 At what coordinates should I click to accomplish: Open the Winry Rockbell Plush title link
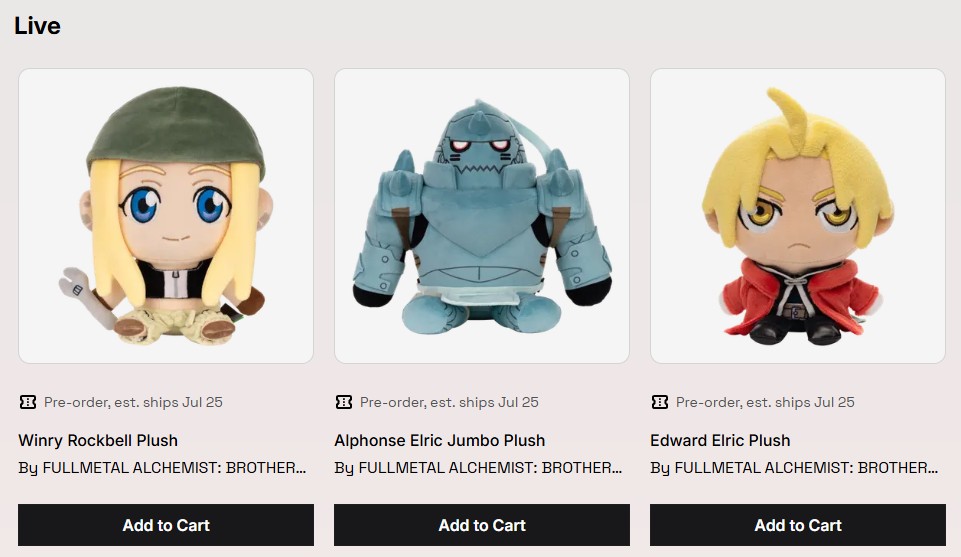(x=98, y=441)
